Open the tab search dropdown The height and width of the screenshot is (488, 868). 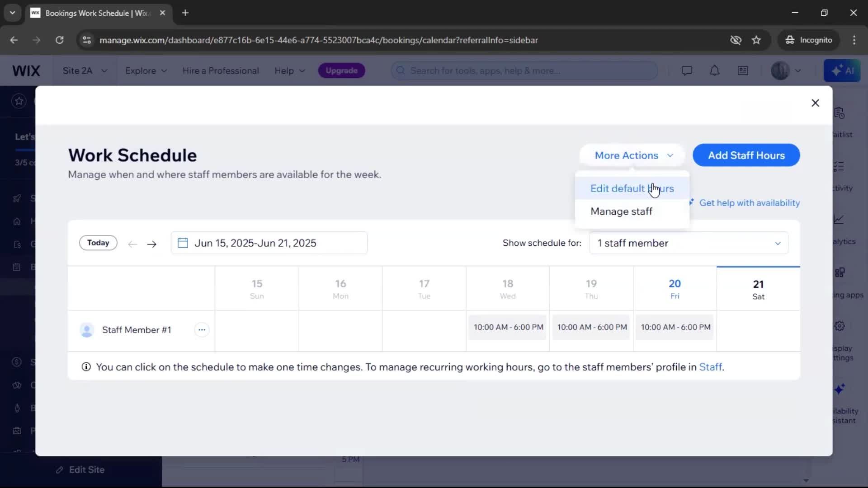(13, 13)
